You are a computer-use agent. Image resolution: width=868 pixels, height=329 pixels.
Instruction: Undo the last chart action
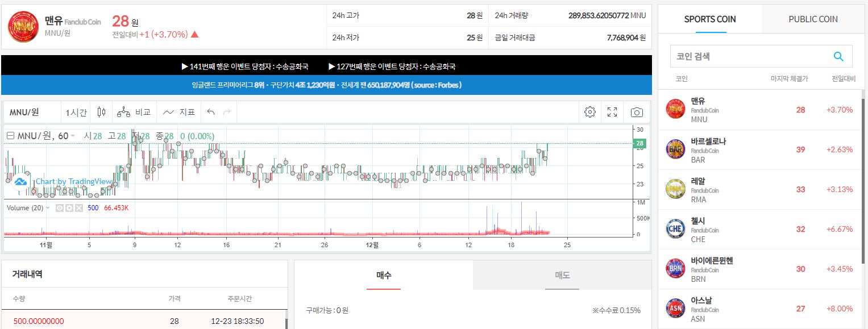point(211,112)
